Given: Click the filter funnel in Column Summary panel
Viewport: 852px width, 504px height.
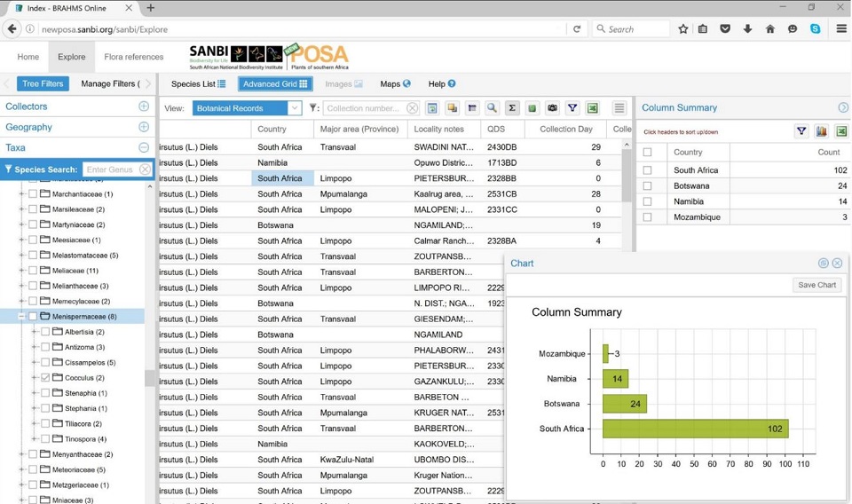Looking at the screenshot, I should coord(801,131).
